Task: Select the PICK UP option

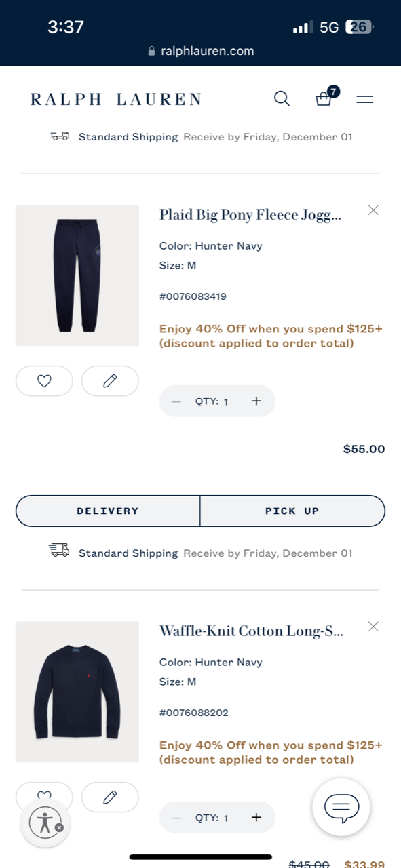Action: tap(292, 511)
